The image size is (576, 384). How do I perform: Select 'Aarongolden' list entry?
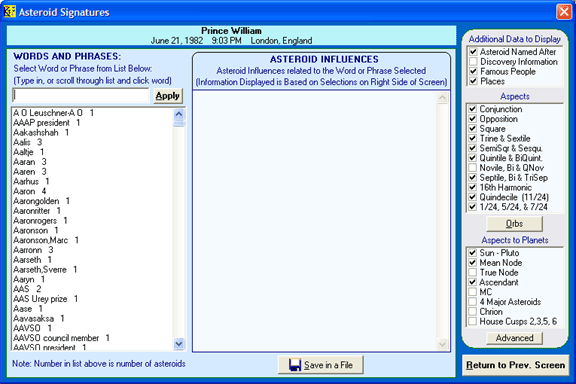pos(92,201)
